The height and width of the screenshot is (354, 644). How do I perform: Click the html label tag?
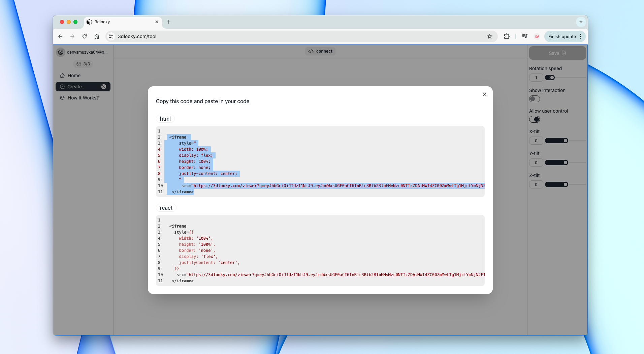(x=165, y=119)
